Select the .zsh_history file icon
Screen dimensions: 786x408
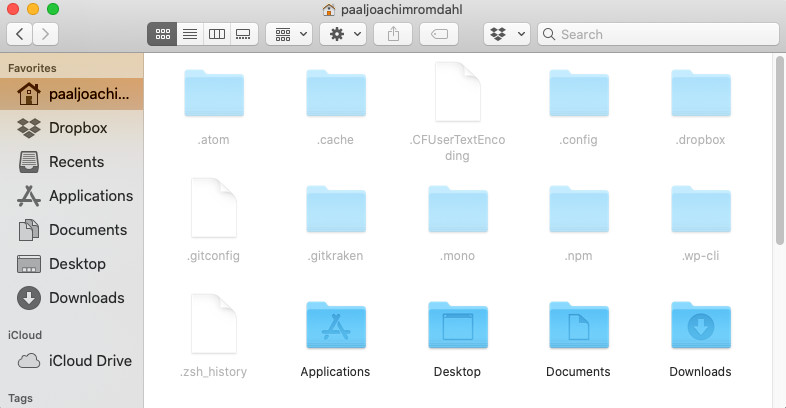pos(214,324)
